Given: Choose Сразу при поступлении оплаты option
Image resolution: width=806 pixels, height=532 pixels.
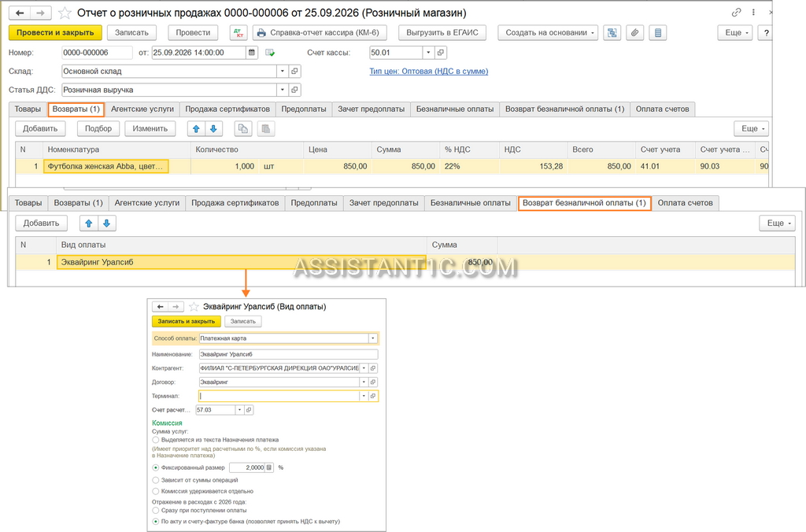Looking at the screenshot, I should point(156,511).
